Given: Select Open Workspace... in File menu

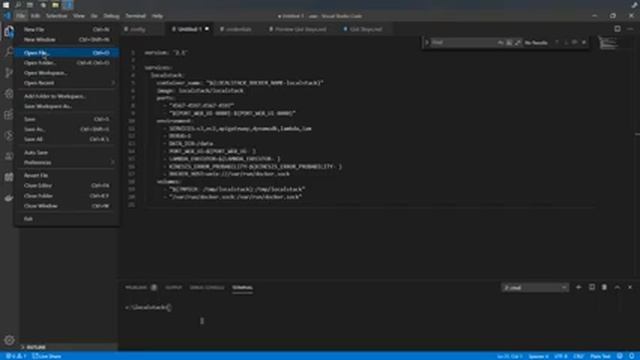Looking at the screenshot, I should 67,73.
